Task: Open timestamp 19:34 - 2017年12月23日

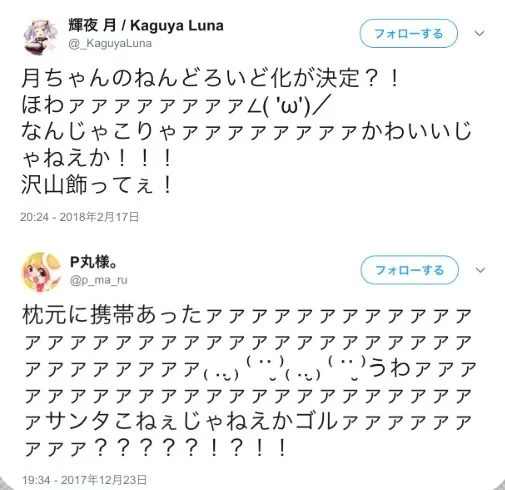Action: pyautogui.click(x=84, y=480)
